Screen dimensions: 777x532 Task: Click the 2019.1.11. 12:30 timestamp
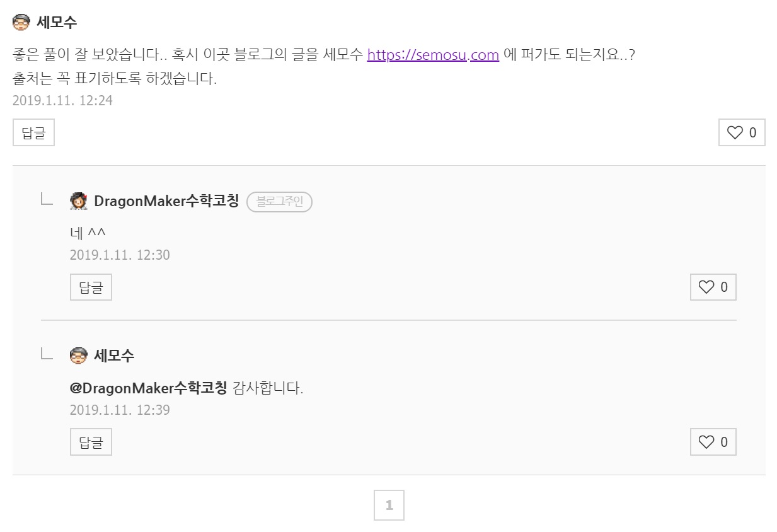(120, 255)
